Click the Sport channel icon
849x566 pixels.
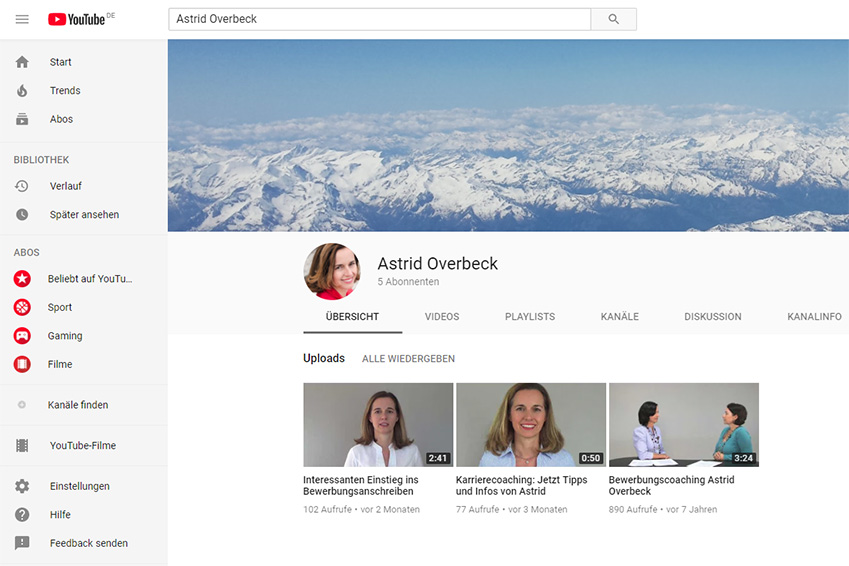(22, 307)
